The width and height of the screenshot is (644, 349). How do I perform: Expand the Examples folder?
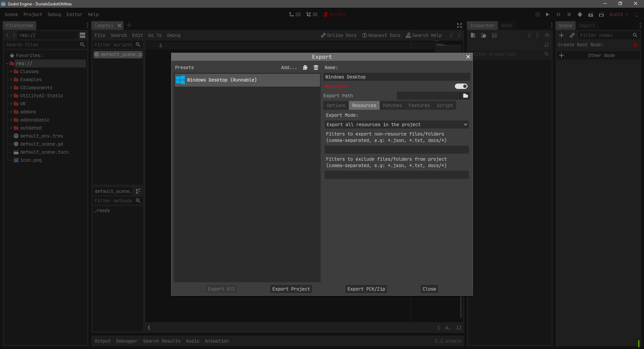[11, 80]
